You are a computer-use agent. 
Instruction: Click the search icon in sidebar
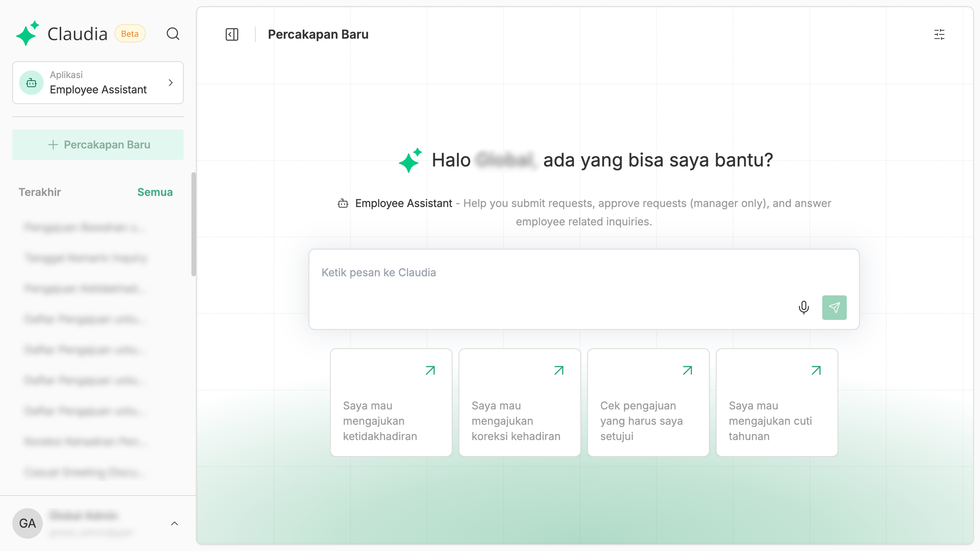click(x=173, y=34)
